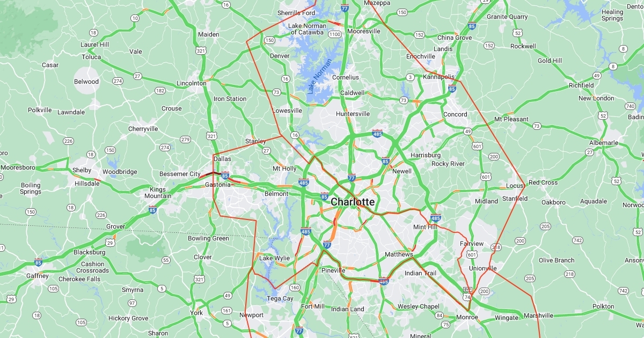Click the route 1100 shield near Mooresville

tap(335, 34)
